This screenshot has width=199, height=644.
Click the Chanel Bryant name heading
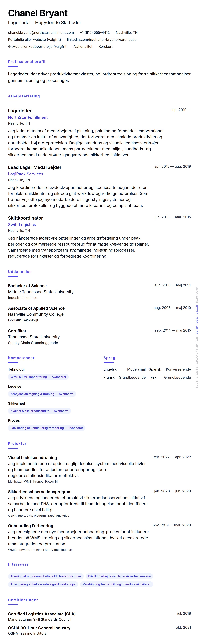(38, 13)
